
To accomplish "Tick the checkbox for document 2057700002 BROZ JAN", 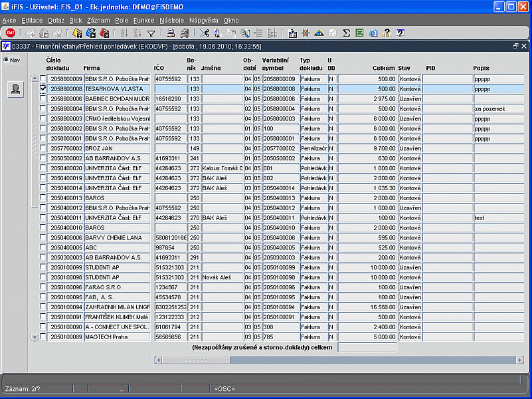I will pos(43,148).
